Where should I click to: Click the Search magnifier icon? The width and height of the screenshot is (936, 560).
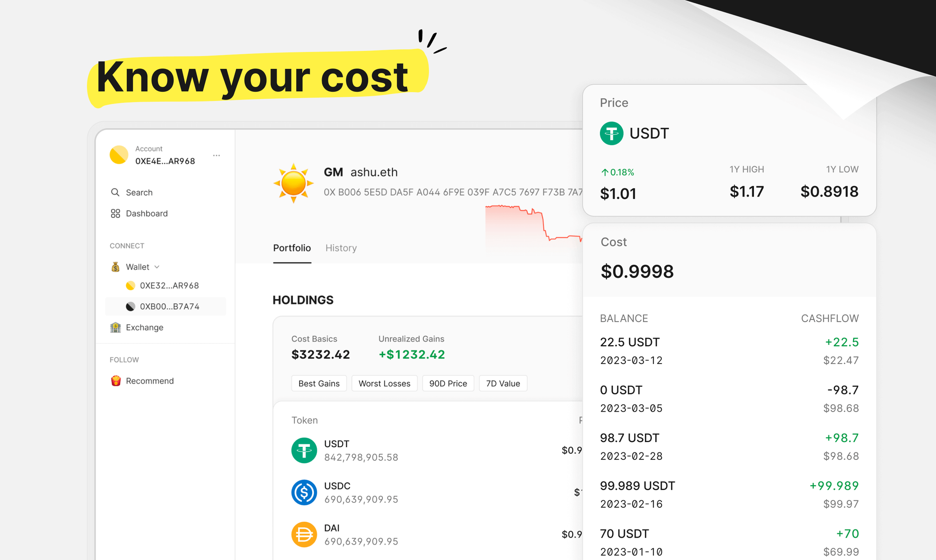point(115,192)
